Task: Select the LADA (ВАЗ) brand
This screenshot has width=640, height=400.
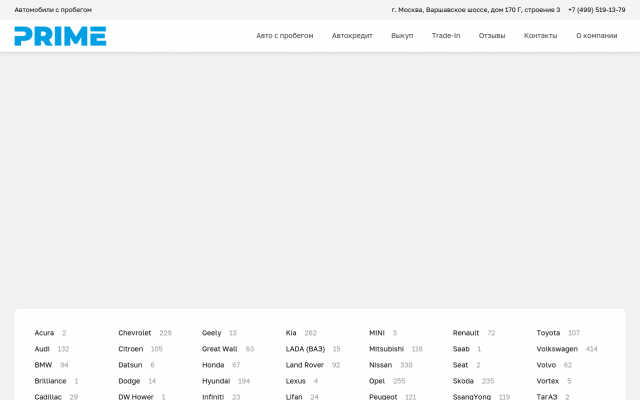Action: (x=305, y=349)
